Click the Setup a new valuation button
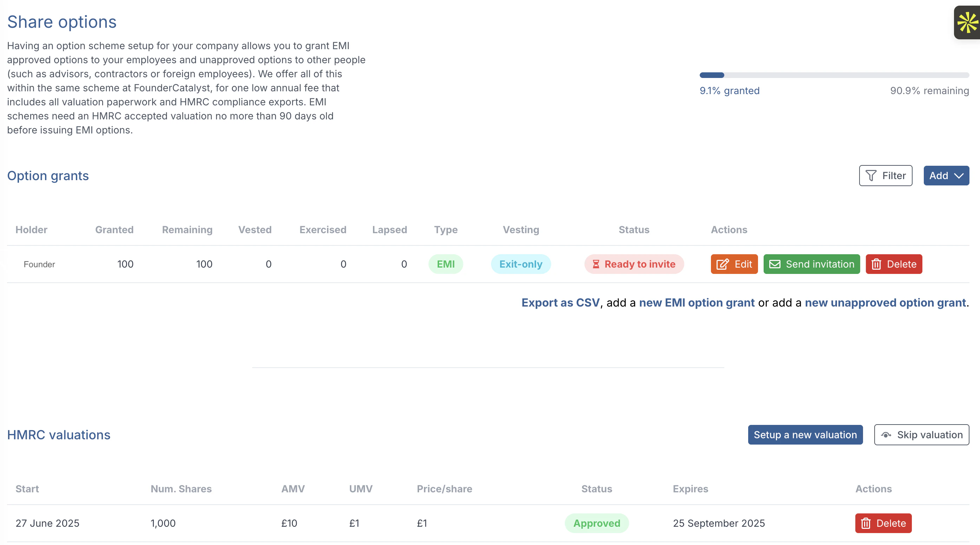980x545 pixels. (x=805, y=435)
